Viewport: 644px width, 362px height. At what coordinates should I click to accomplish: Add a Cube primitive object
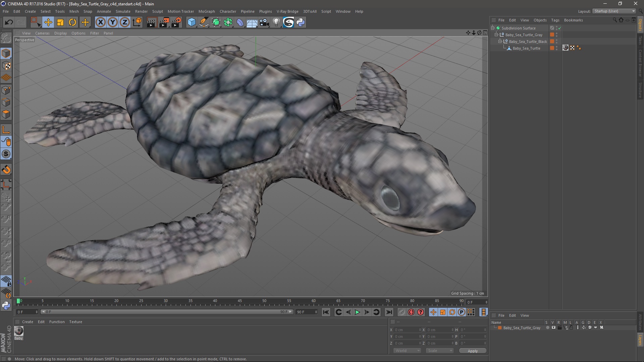[192, 22]
